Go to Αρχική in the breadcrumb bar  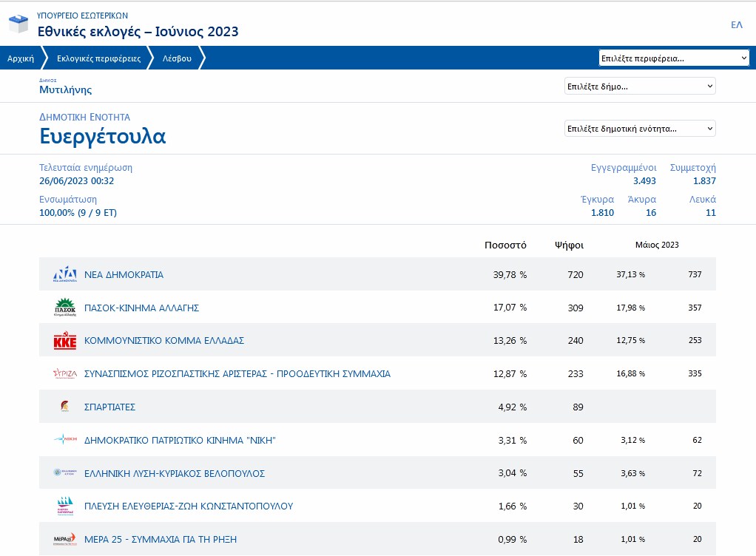coord(21,58)
